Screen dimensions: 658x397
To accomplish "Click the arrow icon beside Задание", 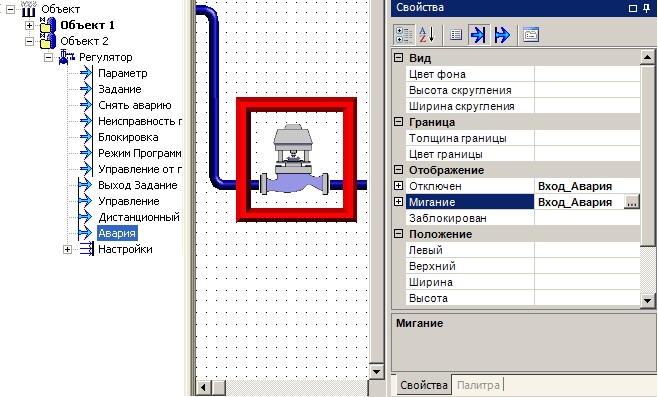I will (86, 89).
